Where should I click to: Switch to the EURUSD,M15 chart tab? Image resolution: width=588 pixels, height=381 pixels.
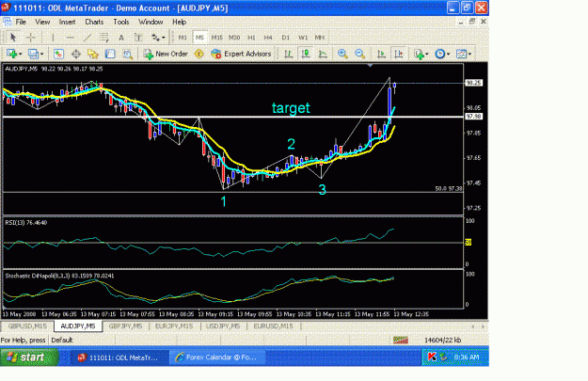pyautogui.click(x=273, y=326)
